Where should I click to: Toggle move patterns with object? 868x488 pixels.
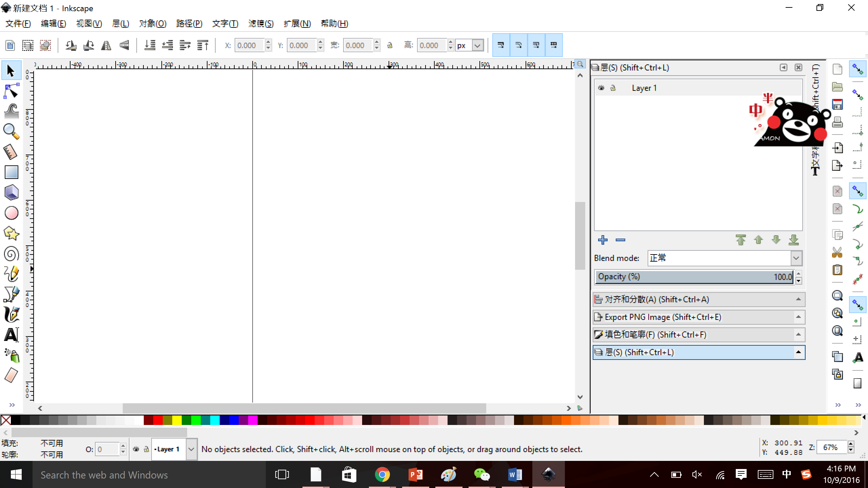(554, 45)
